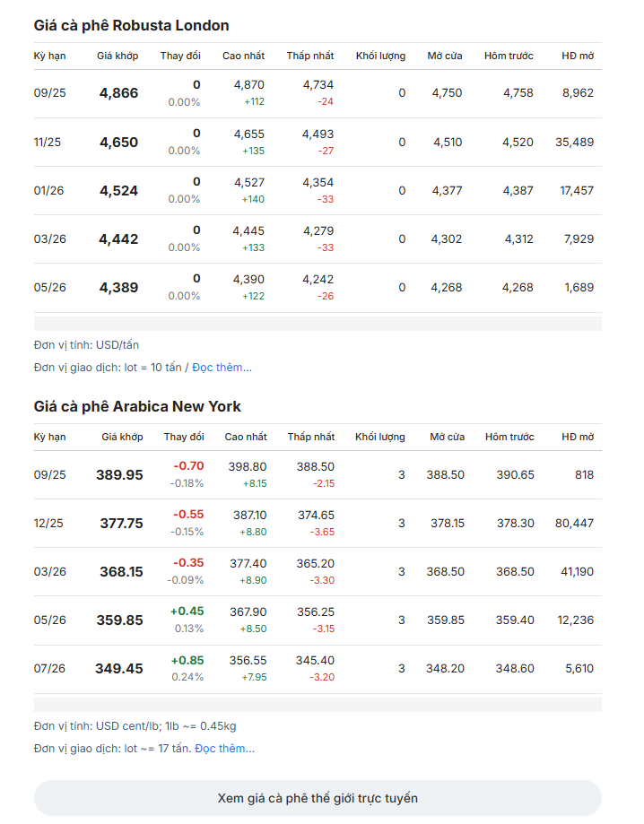Viewport: 644px width, 824px height.
Task: Click Arabica change value -0.55
Action: pyautogui.click(x=188, y=514)
